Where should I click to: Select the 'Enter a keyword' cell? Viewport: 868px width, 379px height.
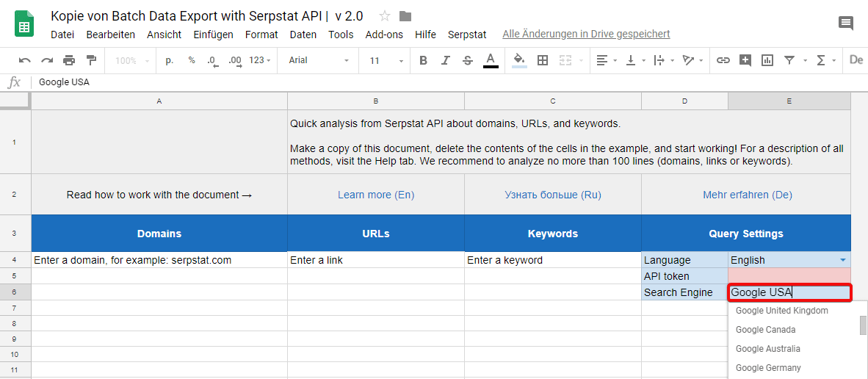(x=553, y=260)
